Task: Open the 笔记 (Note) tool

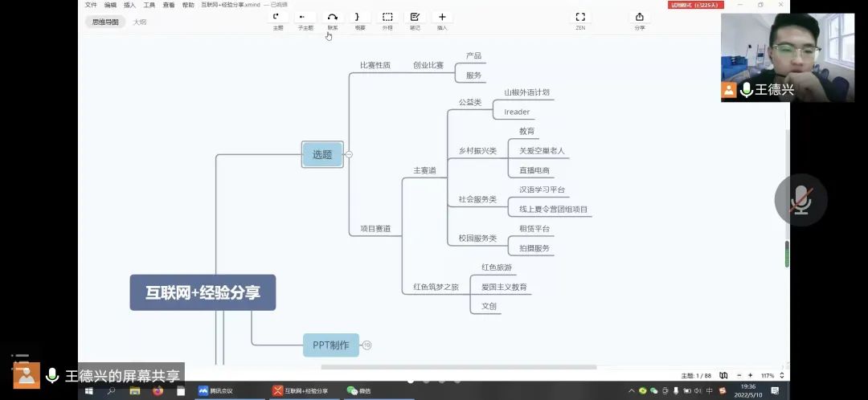Action: point(415,17)
